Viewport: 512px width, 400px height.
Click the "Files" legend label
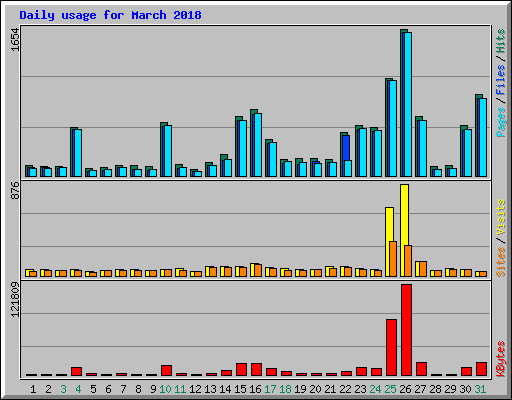(x=501, y=80)
